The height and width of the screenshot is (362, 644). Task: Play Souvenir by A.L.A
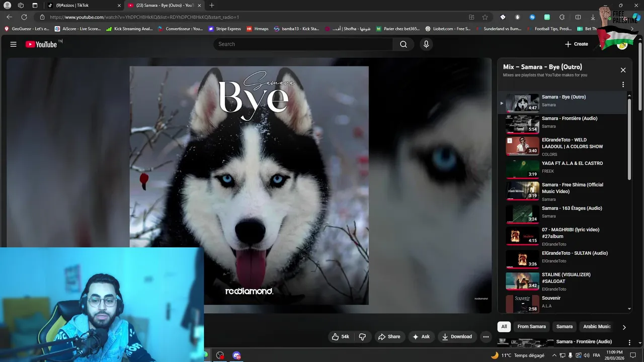pyautogui.click(x=562, y=303)
